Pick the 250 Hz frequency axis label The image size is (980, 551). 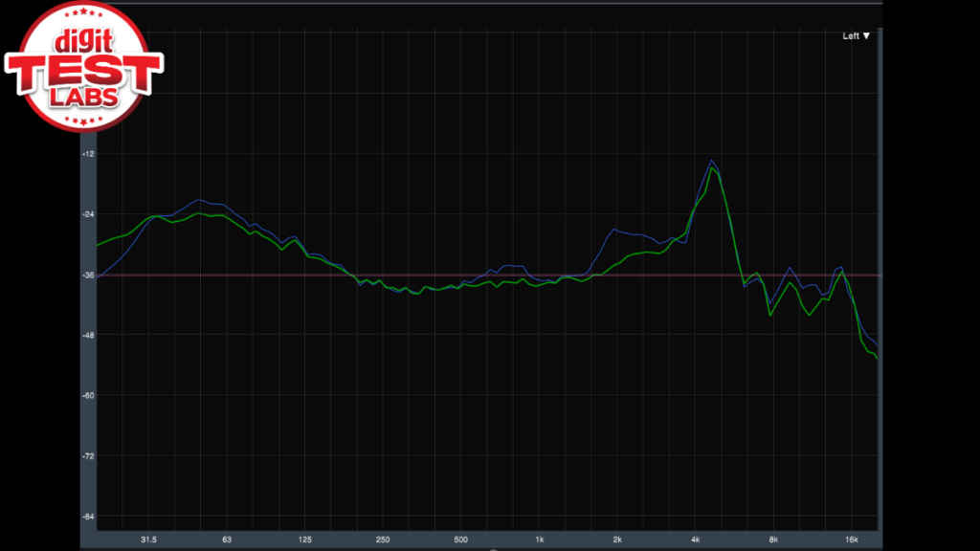(383, 540)
